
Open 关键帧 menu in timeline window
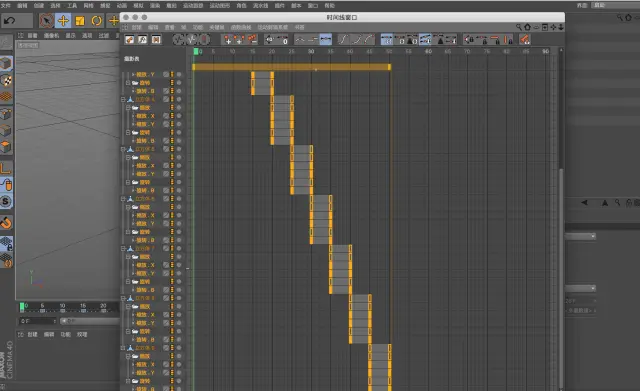point(217,27)
